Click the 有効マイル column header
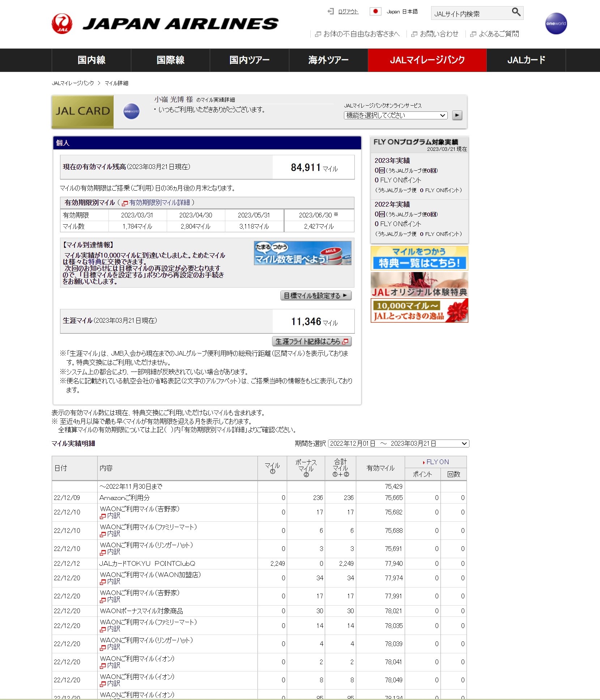 pyautogui.click(x=380, y=468)
